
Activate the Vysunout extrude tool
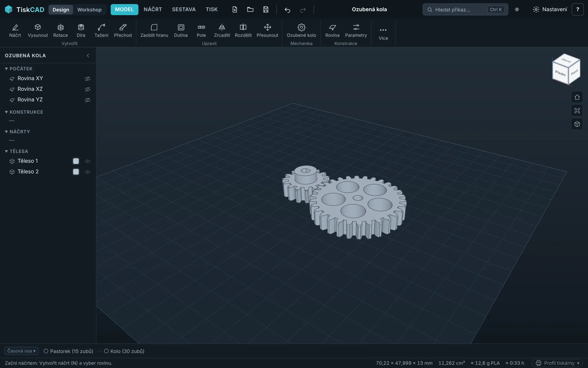coord(38,31)
